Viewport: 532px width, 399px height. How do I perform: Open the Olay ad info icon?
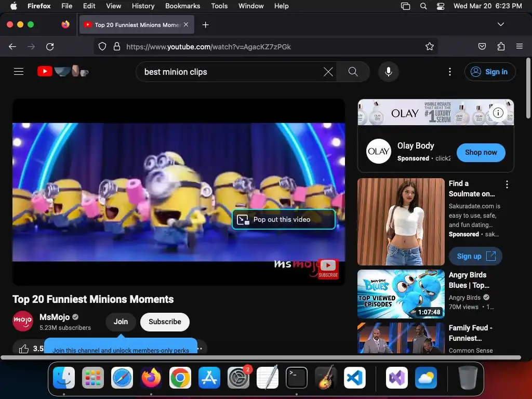pyautogui.click(x=498, y=113)
